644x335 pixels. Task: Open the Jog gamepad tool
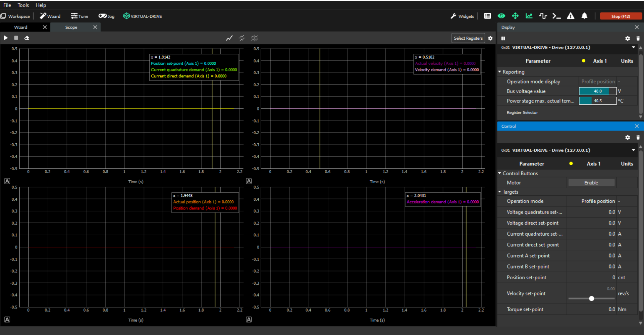pos(106,16)
